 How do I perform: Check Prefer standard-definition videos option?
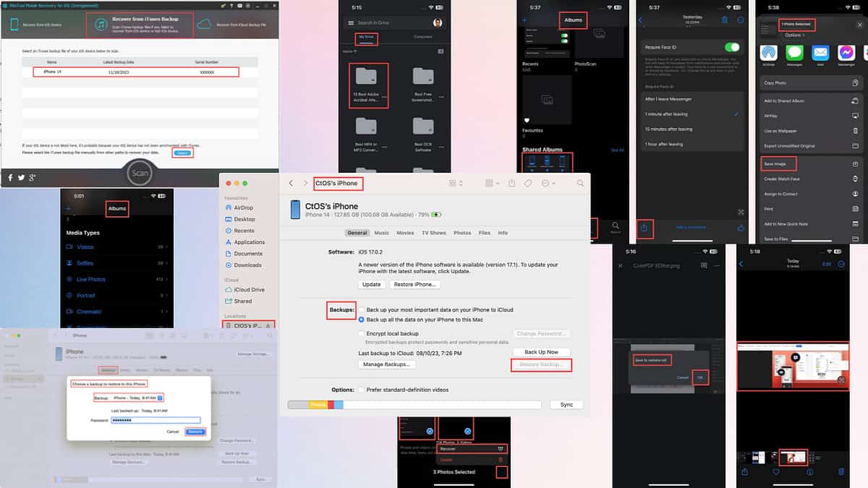click(362, 390)
